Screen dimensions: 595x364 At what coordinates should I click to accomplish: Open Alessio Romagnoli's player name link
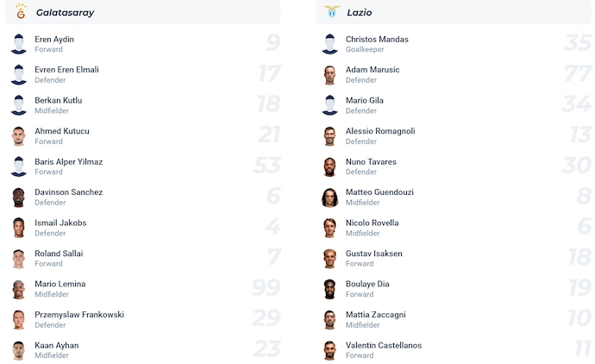(380, 131)
